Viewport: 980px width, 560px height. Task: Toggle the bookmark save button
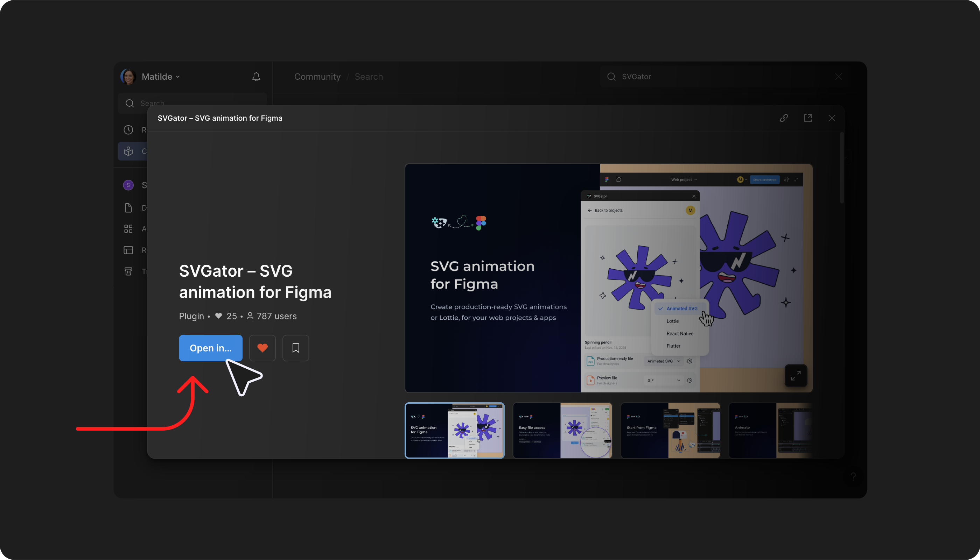[295, 348]
